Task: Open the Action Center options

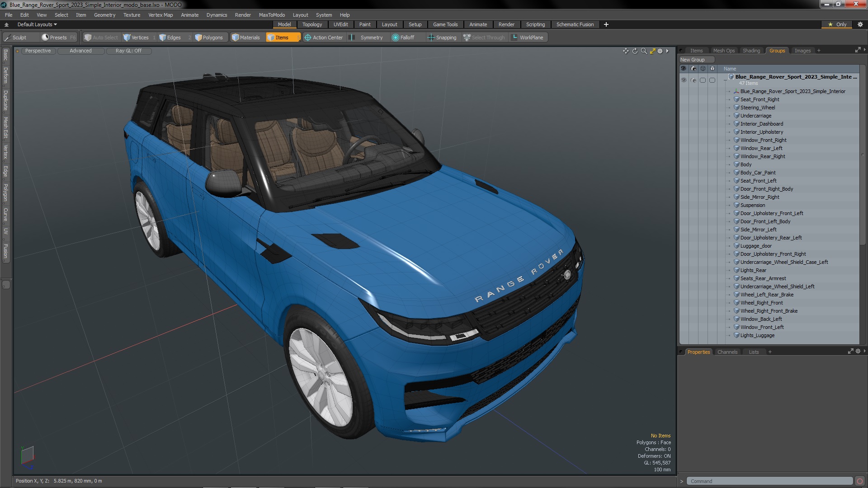Action: [323, 38]
